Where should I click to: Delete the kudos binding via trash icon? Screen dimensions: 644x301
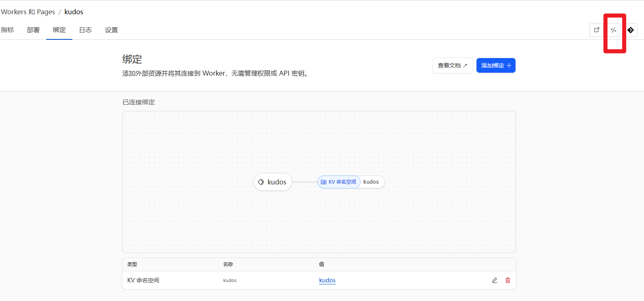click(508, 280)
